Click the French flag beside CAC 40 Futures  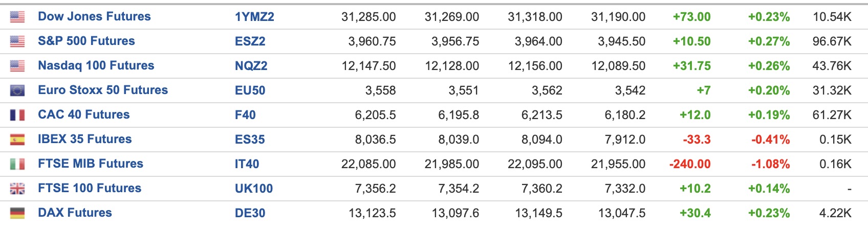click(17, 115)
